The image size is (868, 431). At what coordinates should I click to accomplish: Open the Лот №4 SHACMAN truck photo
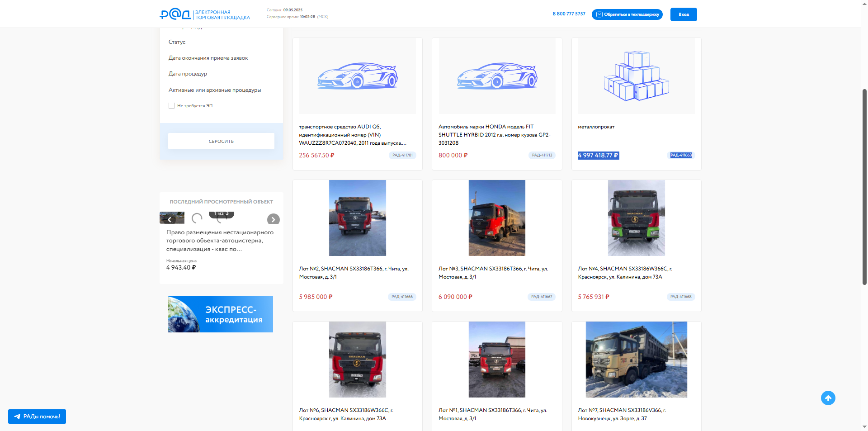tap(636, 218)
